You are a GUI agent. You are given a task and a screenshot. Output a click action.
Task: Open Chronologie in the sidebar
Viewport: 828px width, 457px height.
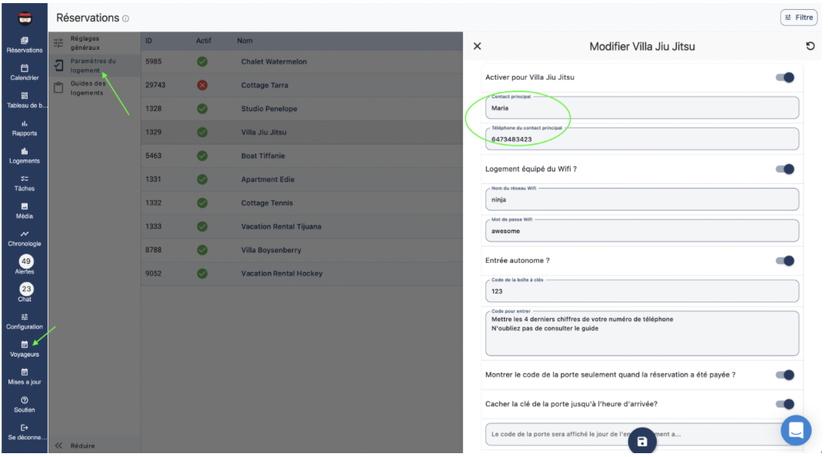24,239
